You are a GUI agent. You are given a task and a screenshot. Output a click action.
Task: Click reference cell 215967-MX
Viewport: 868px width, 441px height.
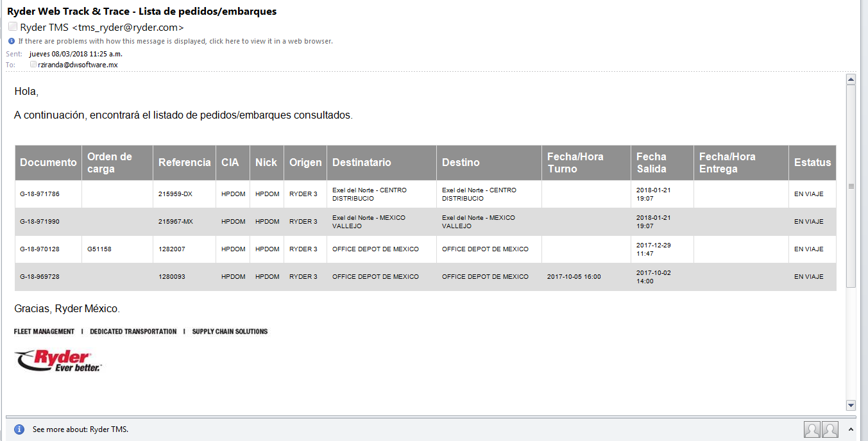tap(176, 222)
